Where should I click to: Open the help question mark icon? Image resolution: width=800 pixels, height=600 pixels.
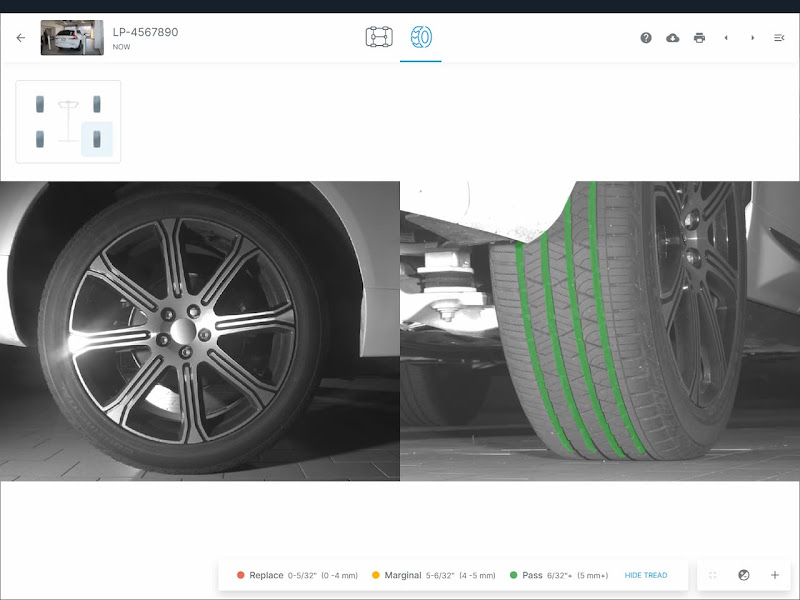click(646, 38)
